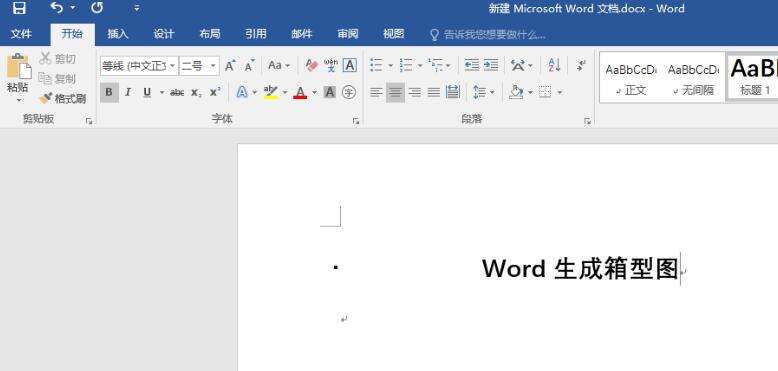Switch to the 审阅 ribbon tab
The width and height of the screenshot is (778, 371).
pos(348,34)
